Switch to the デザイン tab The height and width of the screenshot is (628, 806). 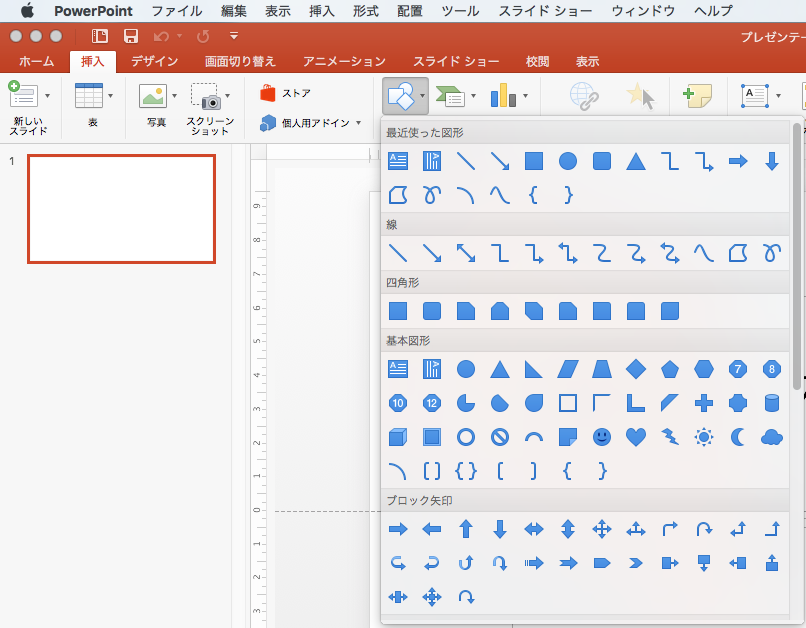(x=155, y=62)
